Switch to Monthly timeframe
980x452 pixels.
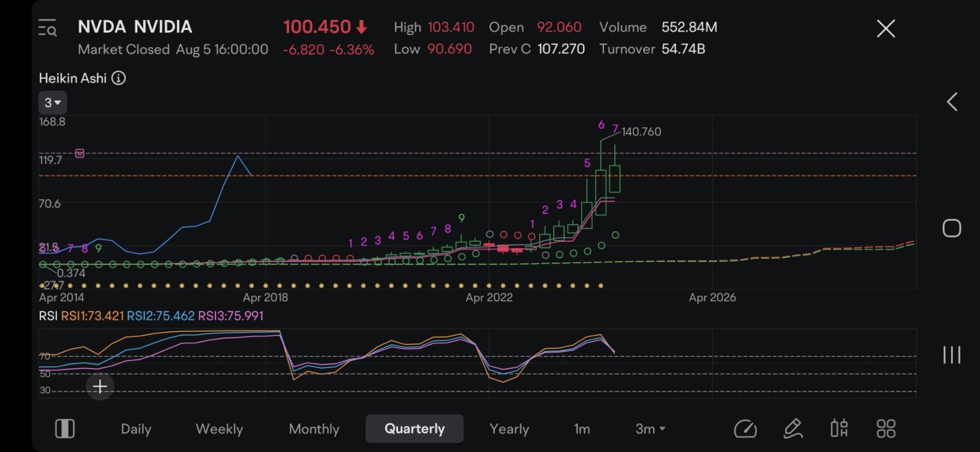[x=314, y=429]
